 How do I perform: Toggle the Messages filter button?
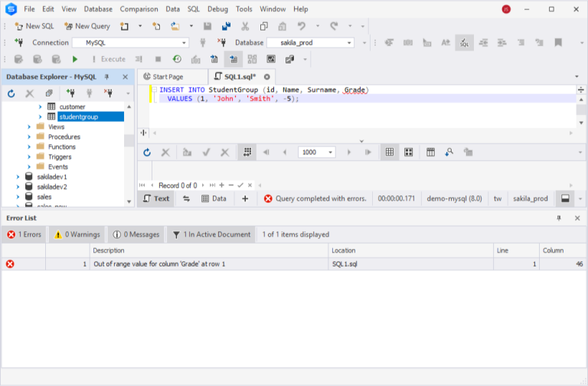137,234
